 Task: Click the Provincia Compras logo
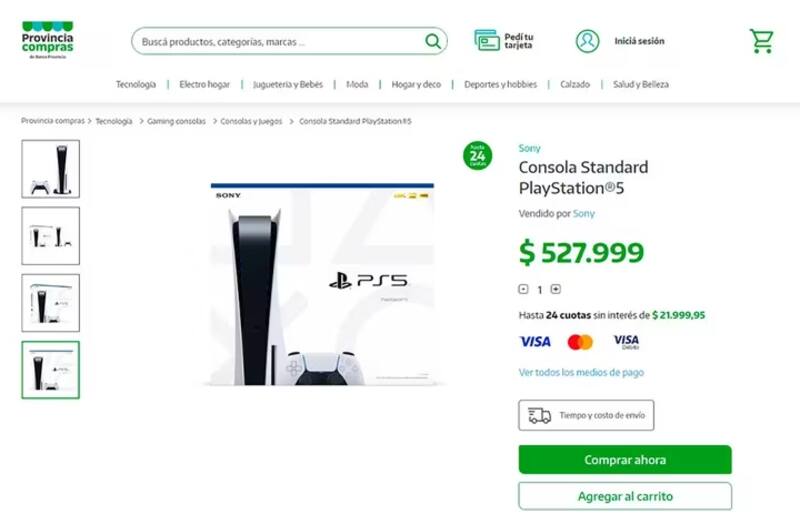point(47,40)
